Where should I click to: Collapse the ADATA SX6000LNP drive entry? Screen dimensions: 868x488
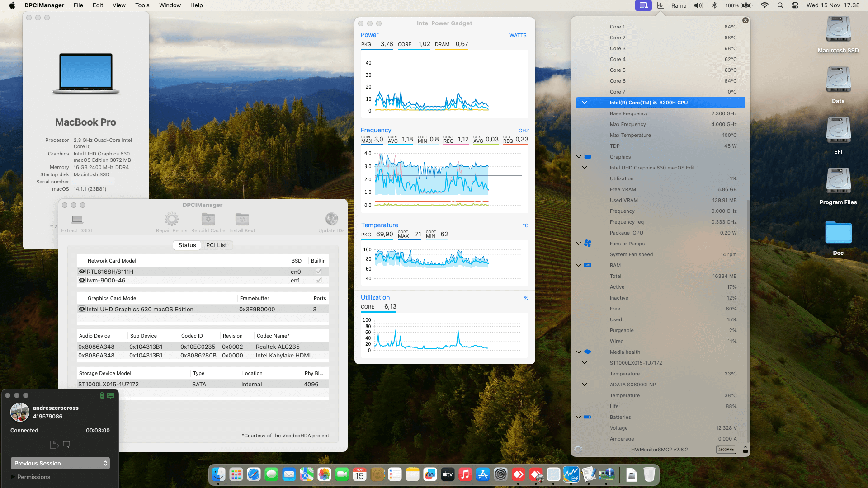pos(585,385)
